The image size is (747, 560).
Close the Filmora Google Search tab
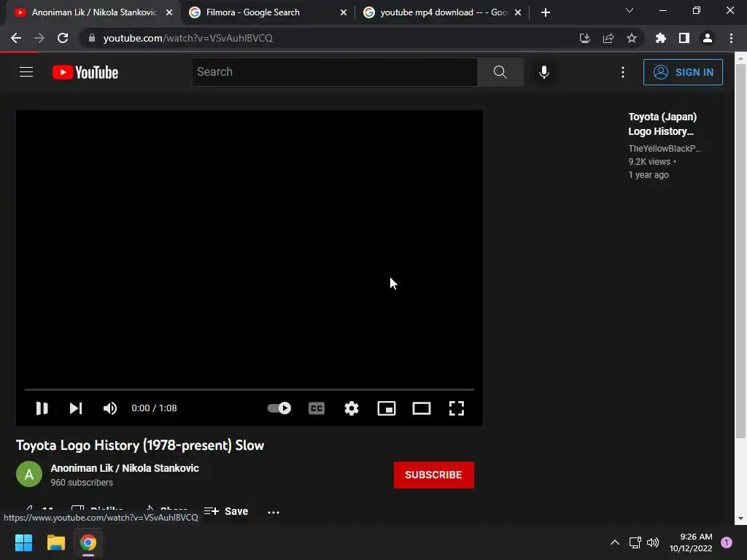click(344, 12)
